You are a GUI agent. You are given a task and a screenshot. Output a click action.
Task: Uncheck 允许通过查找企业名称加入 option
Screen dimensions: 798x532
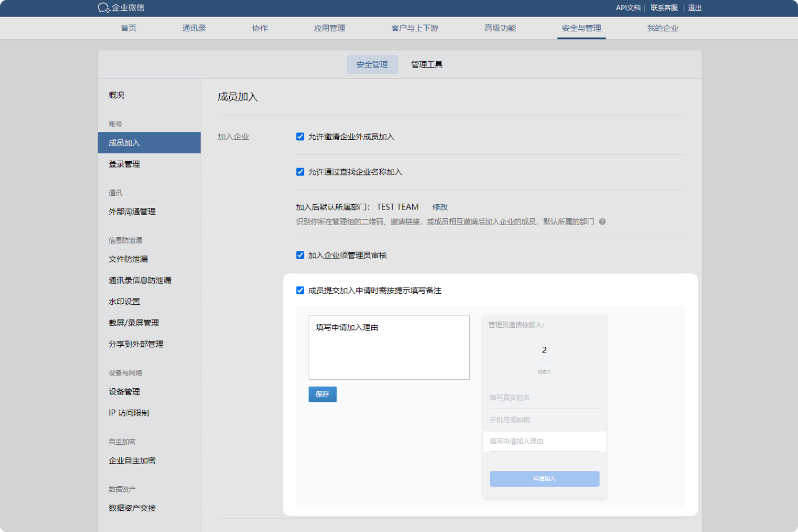tap(300, 172)
